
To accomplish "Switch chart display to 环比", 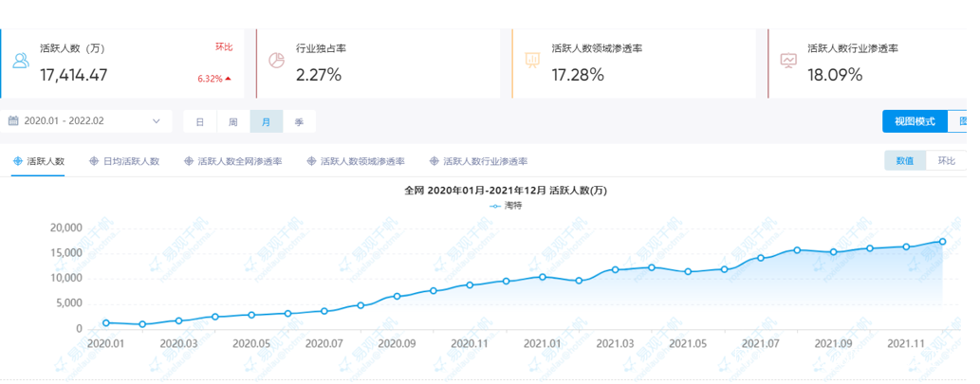I will [x=946, y=161].
